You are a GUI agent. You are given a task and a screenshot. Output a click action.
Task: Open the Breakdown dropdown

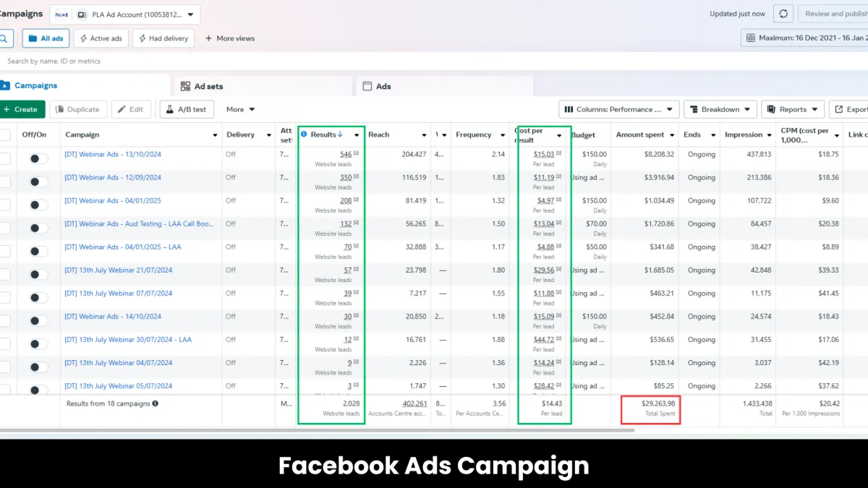720,109
